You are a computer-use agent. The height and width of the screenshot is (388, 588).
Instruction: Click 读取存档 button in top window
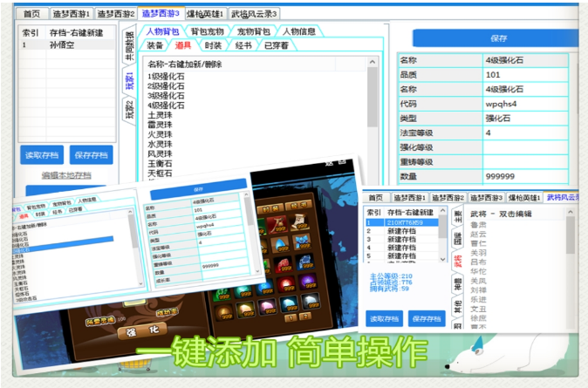[x=42, y=155]
